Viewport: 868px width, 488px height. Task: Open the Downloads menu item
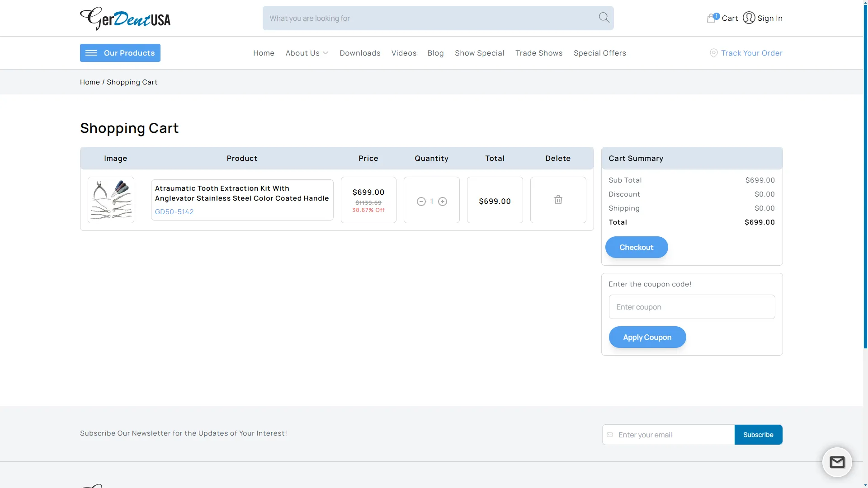coord(360,53)
